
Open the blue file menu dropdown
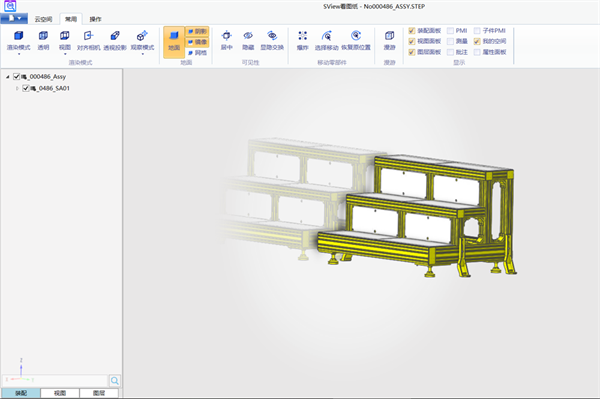coord(14,18)
